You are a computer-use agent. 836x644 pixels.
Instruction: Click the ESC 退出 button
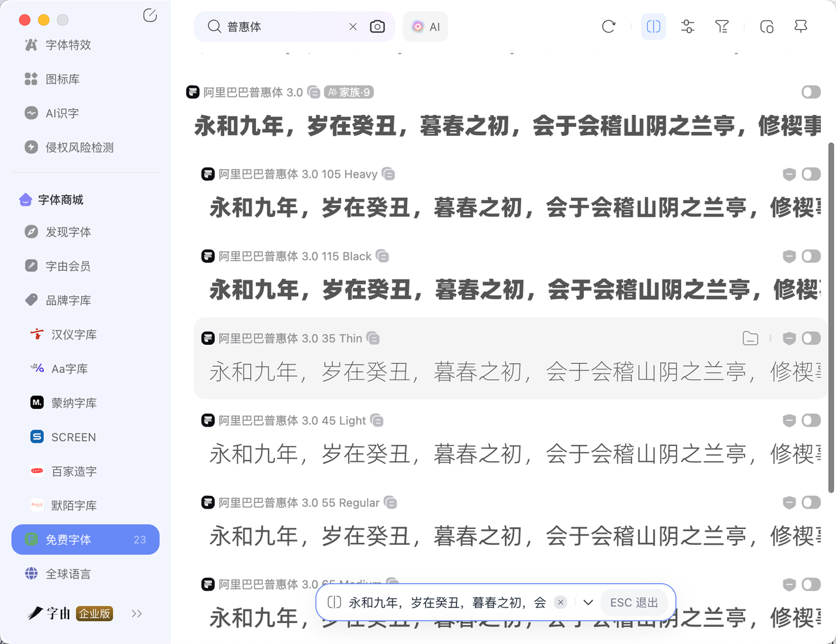coord(634,602)
